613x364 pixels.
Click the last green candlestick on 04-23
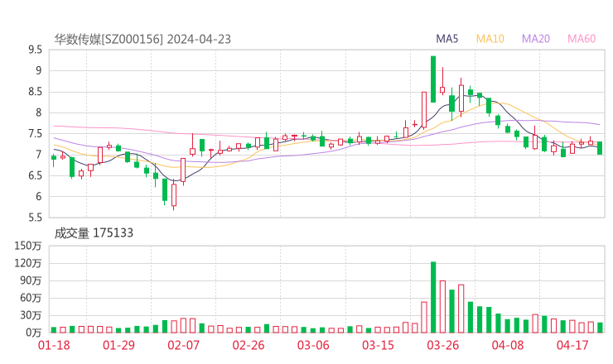pos(600,148)
